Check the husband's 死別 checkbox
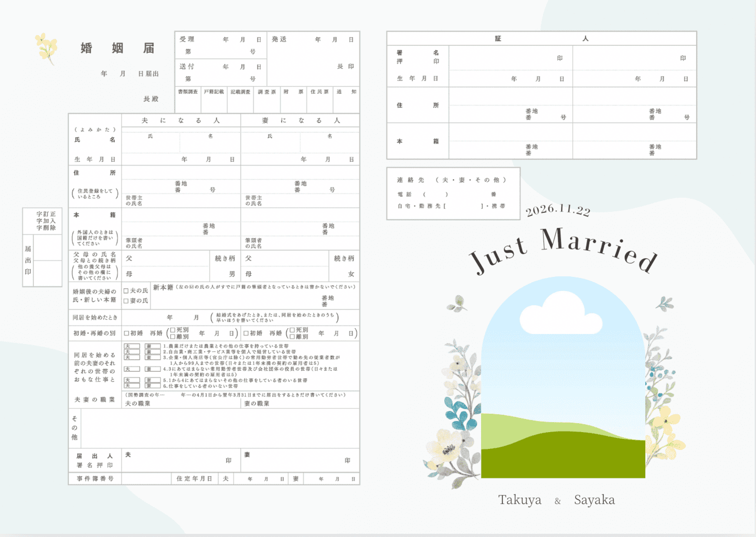The width and height of the screenshot is (756, 537). [173, 330]
